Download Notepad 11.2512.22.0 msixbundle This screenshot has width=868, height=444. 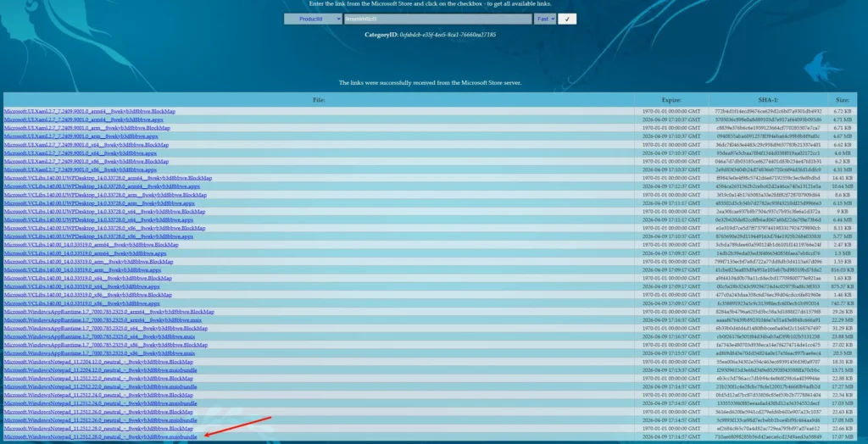(101, 387)
